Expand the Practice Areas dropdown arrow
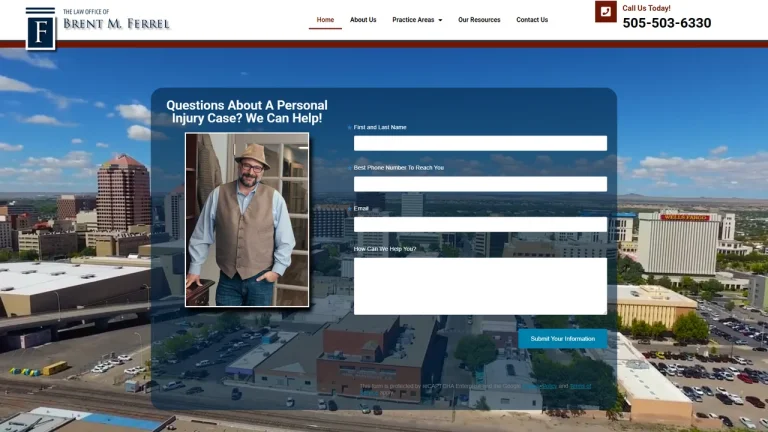768x432 pixels. (440, 20)
